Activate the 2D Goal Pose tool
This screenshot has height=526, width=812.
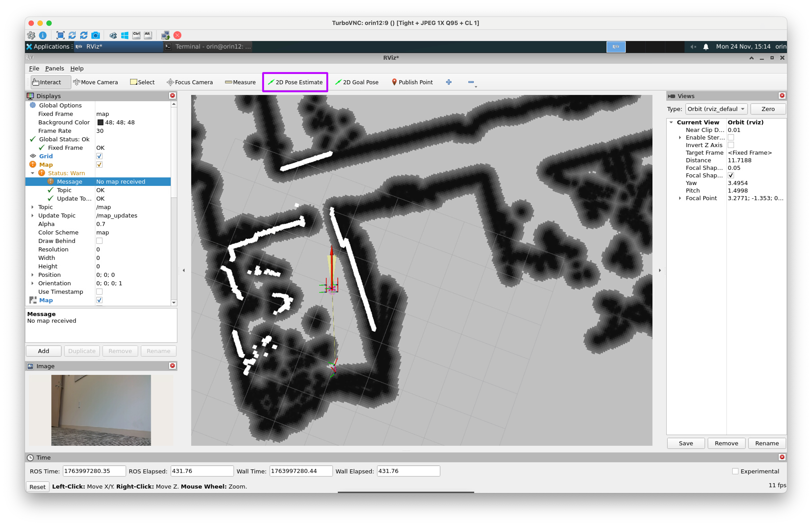pos(357,82)
